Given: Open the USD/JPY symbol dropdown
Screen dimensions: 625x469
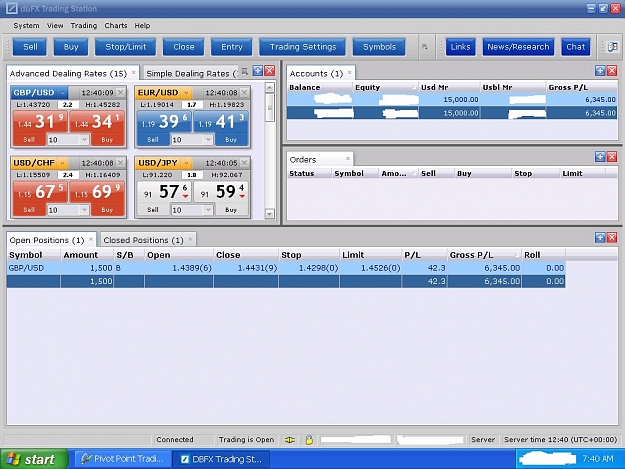Looking at the screenshot, I should pyautogui.click(x=186, y=163).
